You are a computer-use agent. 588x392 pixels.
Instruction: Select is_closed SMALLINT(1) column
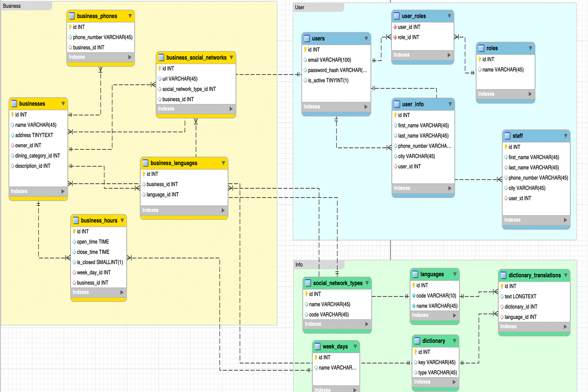coord(98,262)
